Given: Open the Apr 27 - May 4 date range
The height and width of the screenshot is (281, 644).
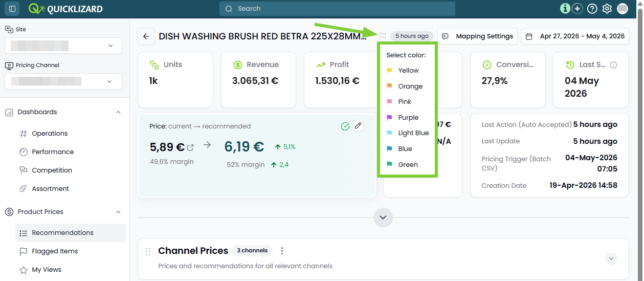Looking at the screenshot, I should click(575, 36).
